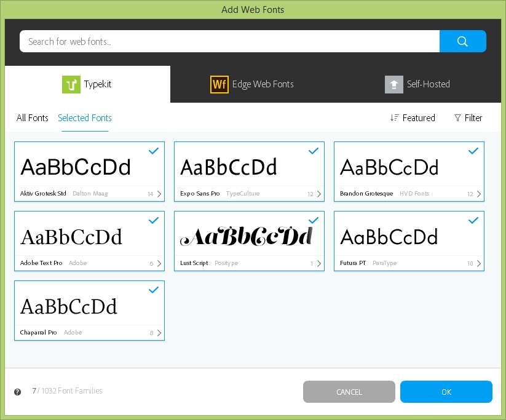This screenshot has height=420, width=506.
Task: Open help via the question mark icon
Action: tap(17, 392)
